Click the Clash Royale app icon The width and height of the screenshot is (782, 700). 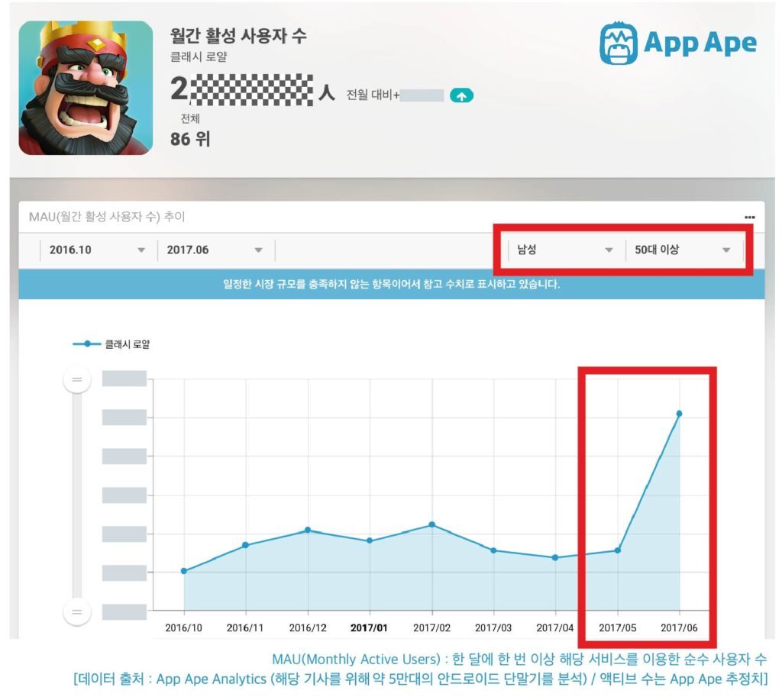tap(86, 88)
